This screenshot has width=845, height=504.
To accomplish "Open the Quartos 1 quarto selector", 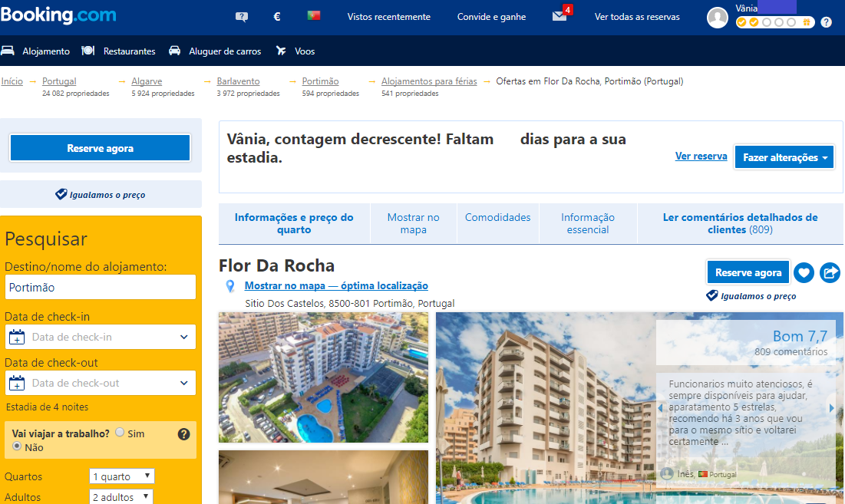I will pyautogui.click(x=122, y=476).
